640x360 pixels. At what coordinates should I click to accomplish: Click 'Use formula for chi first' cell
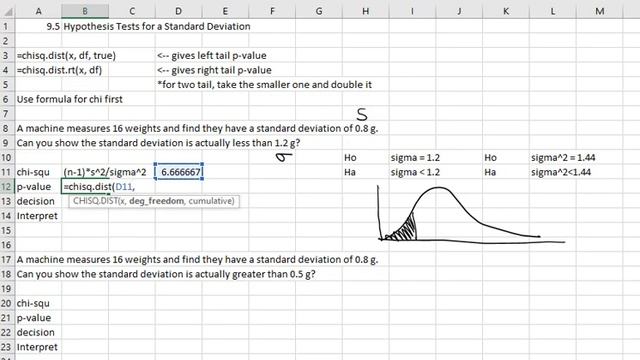click(x=69, y=99)
